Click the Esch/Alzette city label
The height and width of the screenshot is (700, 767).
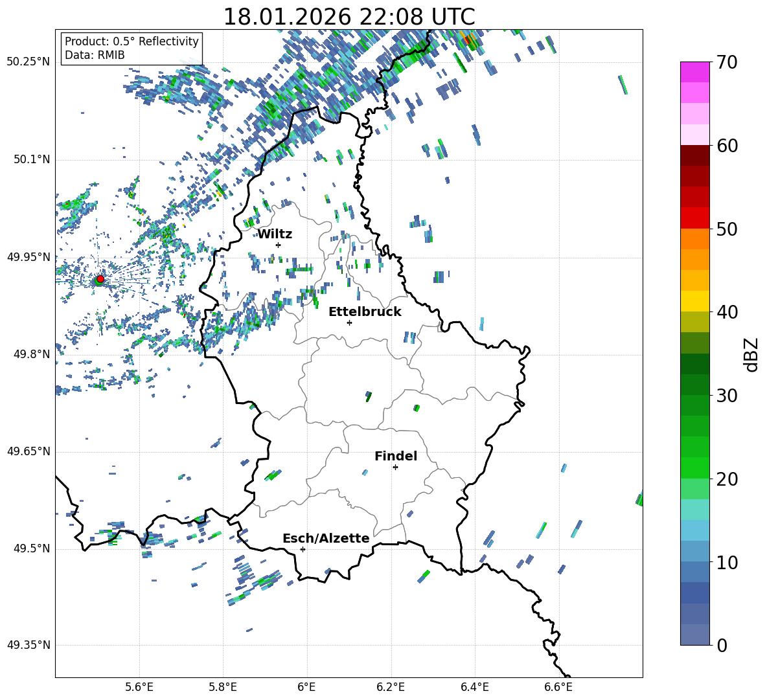click(326, 539)
